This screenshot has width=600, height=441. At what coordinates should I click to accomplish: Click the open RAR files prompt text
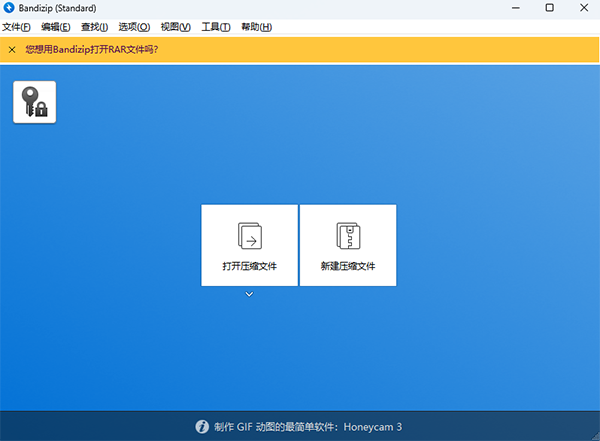point(92,49)
